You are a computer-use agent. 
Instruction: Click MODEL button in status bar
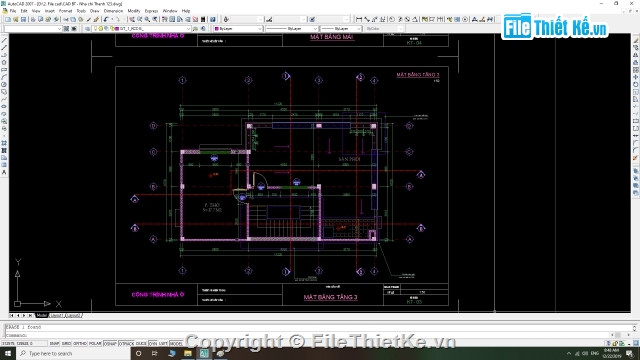click(176, 344)
